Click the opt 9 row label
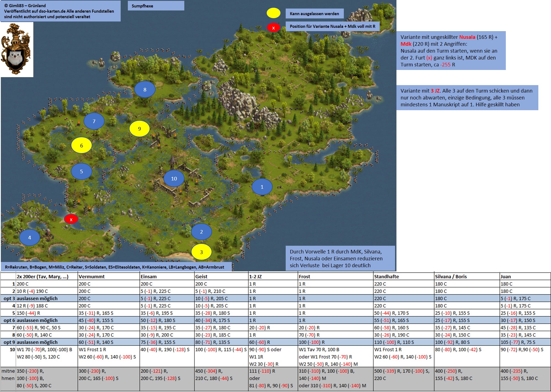551x392 pixels. [x=9, y=342]
